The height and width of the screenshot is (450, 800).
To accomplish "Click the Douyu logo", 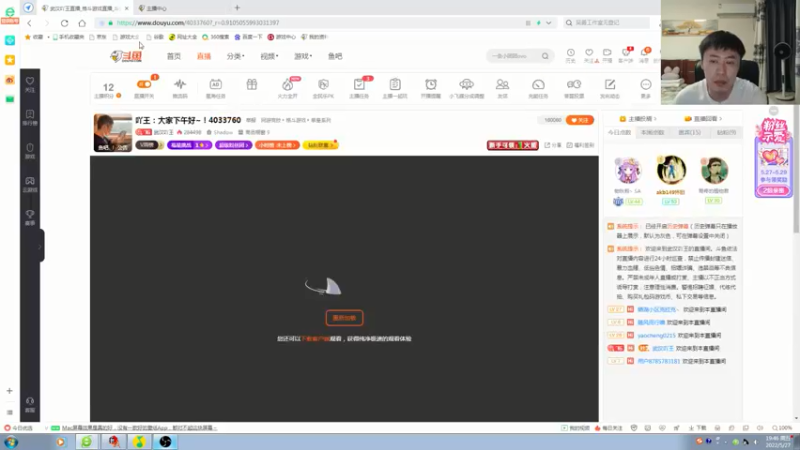I will click(126, 56).
